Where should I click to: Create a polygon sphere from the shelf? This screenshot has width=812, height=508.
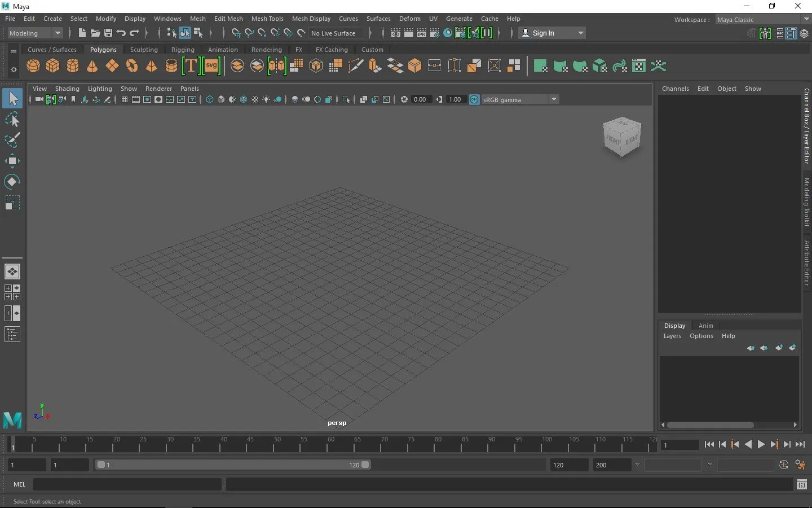coord(33,66)
